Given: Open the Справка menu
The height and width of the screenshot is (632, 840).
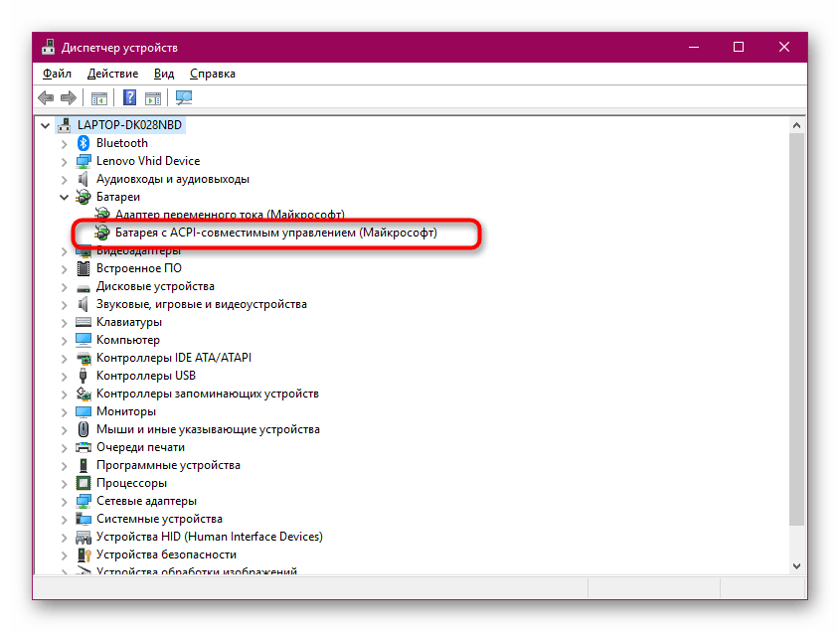Looking at the screenshot, I should [x=212, y=74].
